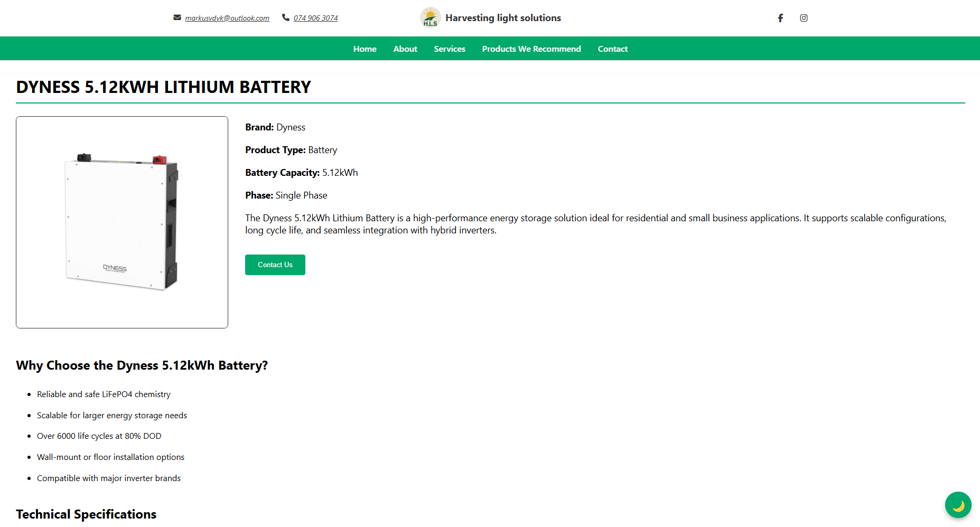Open Products We Recommend page

531,49
